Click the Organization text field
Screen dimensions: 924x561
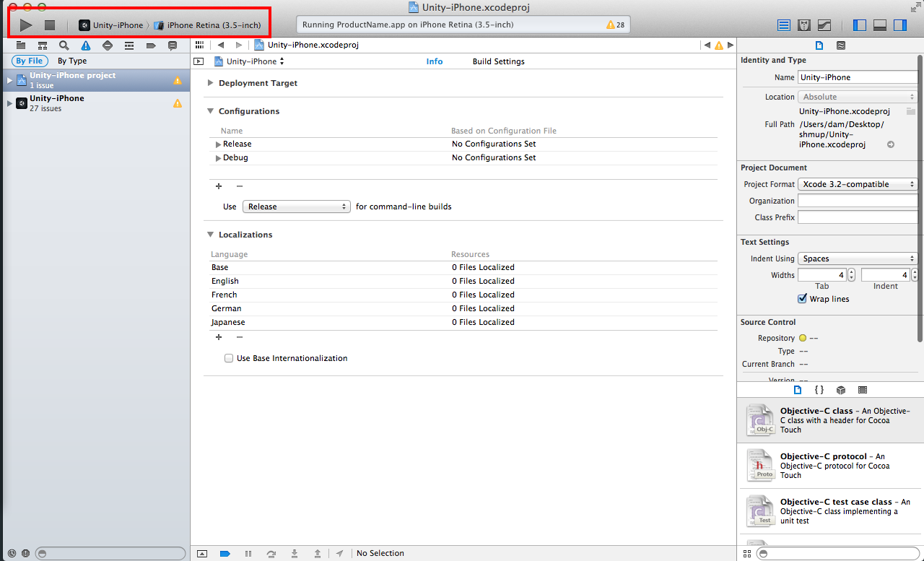tap(858, 201)
